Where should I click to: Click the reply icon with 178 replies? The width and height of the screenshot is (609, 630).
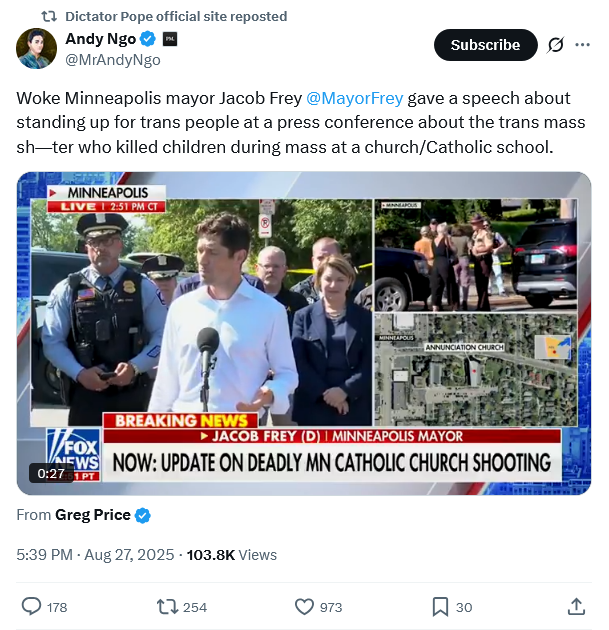click(32, 606)
